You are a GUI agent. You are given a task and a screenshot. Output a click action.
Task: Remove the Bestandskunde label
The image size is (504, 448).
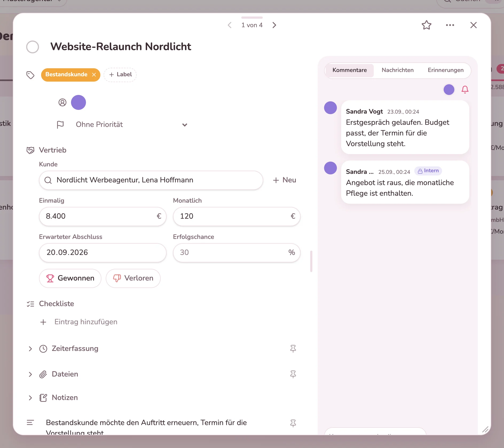pyautogui.click(x=94, y=75)
